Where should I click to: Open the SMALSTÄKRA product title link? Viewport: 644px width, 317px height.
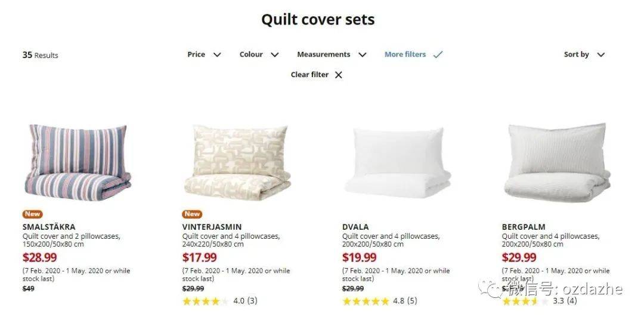pos(49,227)
